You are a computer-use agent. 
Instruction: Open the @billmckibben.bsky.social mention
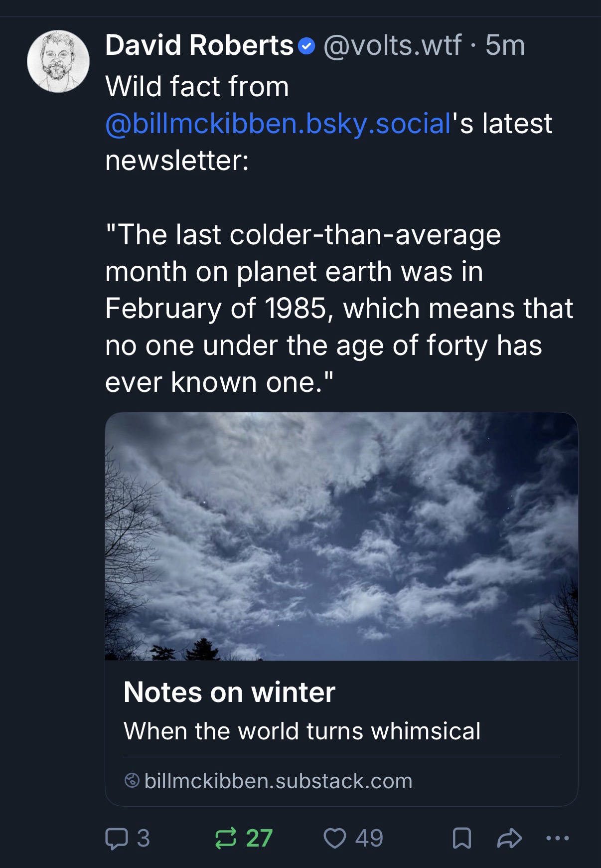278,123
